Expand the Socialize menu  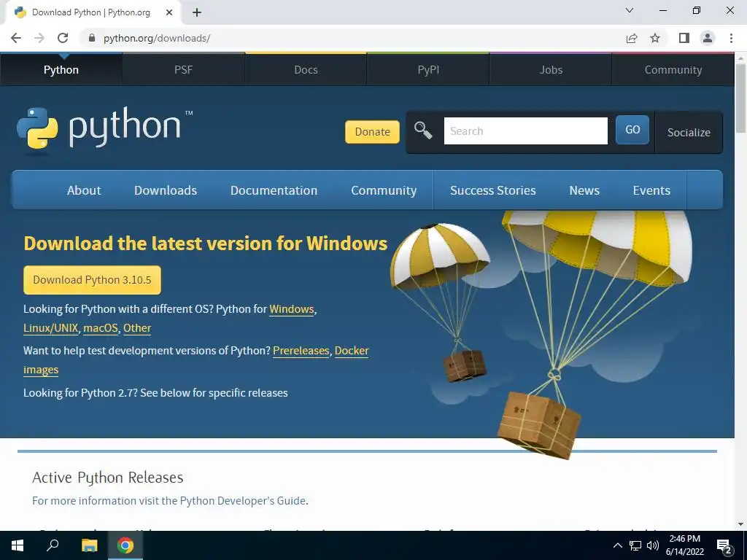pos(689,133)
